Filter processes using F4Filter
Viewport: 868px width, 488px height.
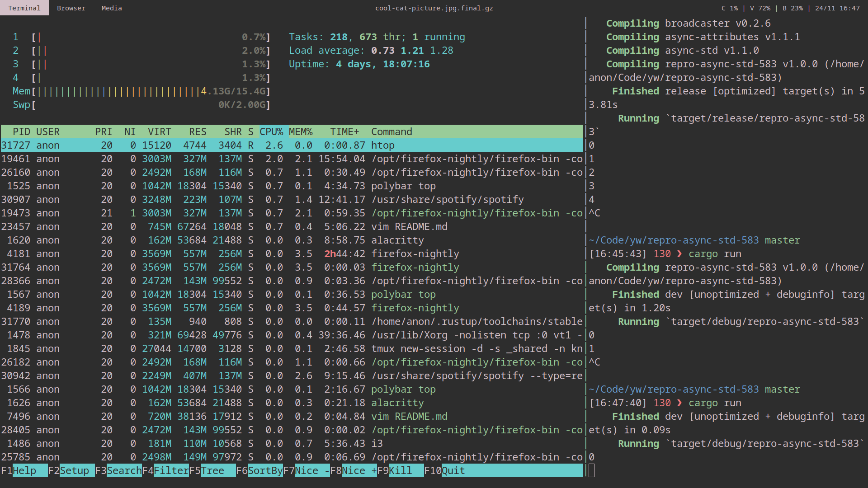pos(166,470)
